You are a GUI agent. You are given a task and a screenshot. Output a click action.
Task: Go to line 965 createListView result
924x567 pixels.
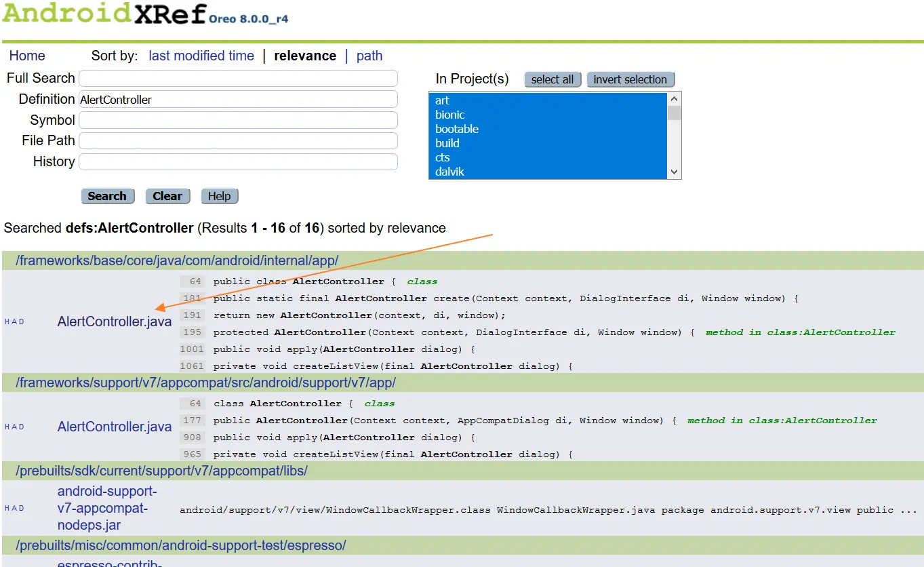coord(377,454)
